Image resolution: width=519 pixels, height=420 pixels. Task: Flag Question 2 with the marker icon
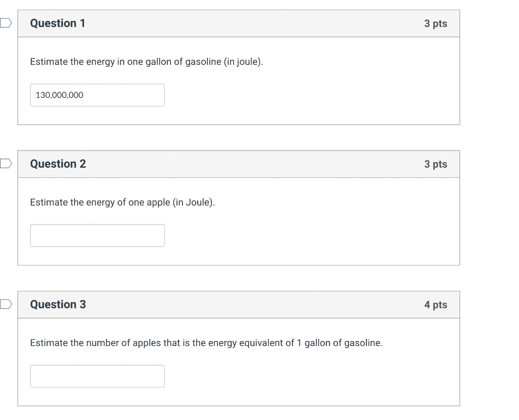pyautogui.click(x=5, y=163)
